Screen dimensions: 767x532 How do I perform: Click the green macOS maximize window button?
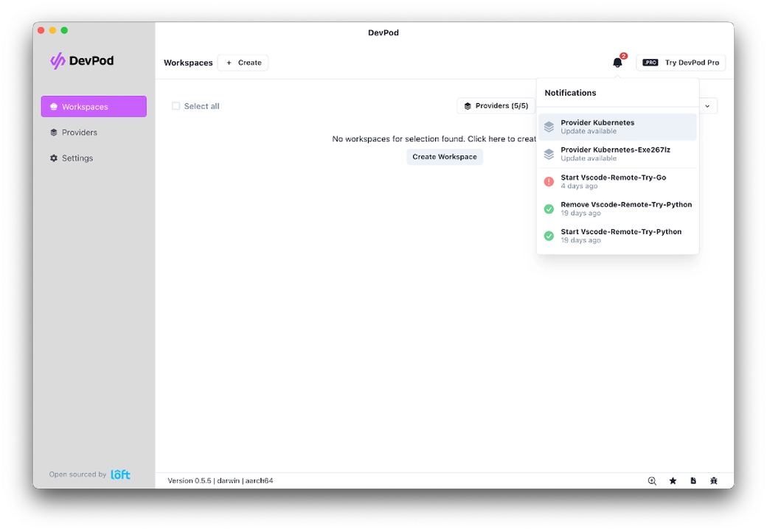point(64,30)
